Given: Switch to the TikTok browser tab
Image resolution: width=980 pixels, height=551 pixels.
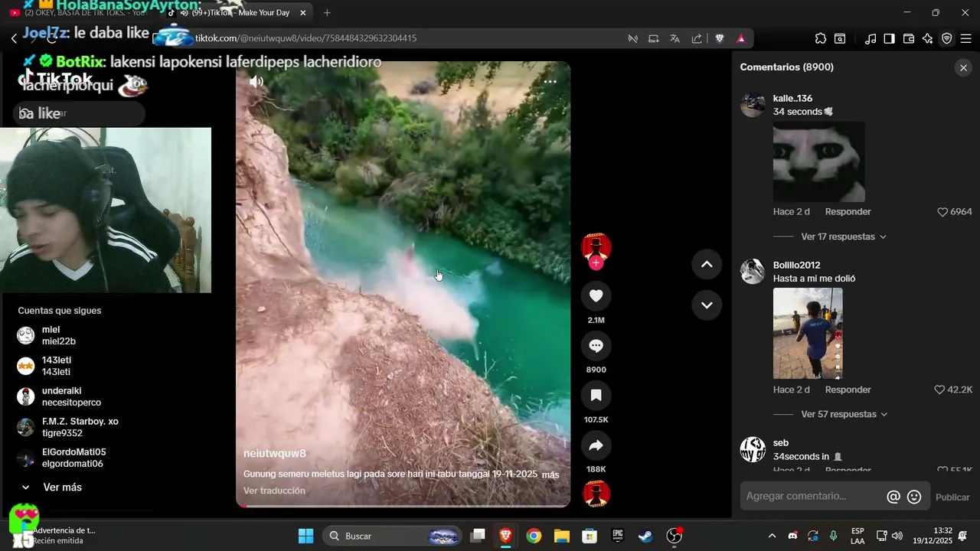Looking at the screenshot, I should pos(237,13).
